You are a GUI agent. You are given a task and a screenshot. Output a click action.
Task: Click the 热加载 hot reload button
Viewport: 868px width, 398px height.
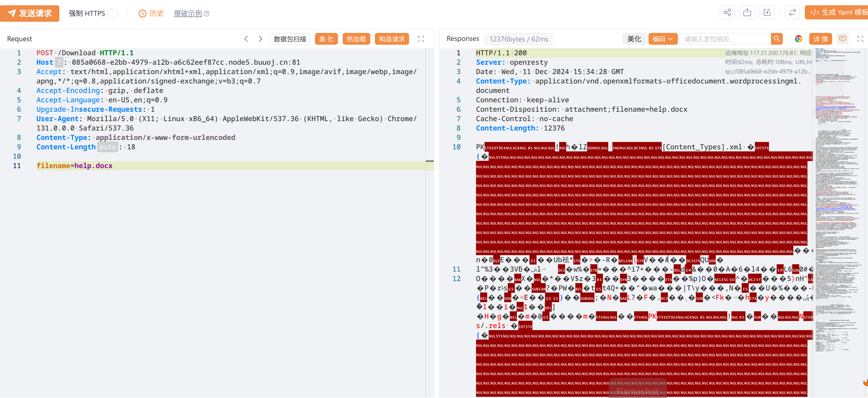[x=356, y=39]
